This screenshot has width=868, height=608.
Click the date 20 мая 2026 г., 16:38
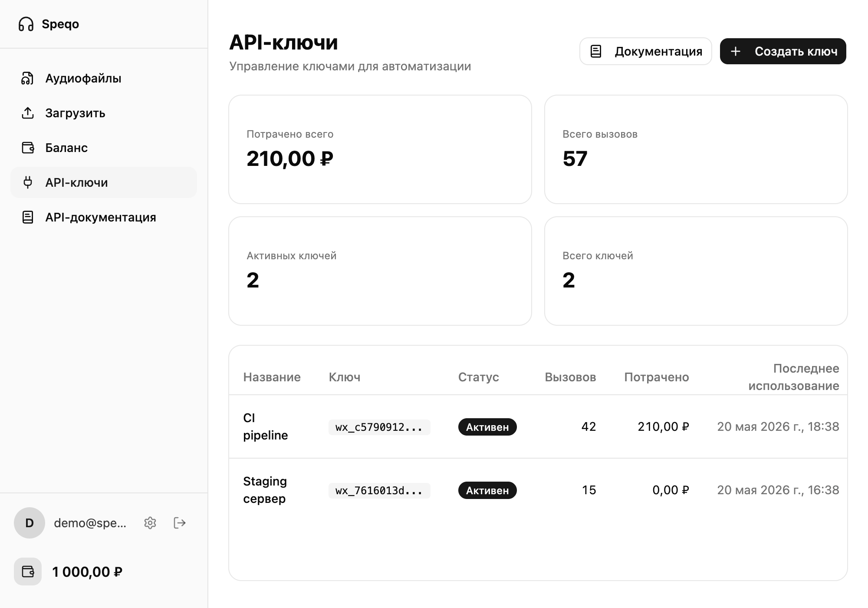pyautogui.click(x=778, y=490)
